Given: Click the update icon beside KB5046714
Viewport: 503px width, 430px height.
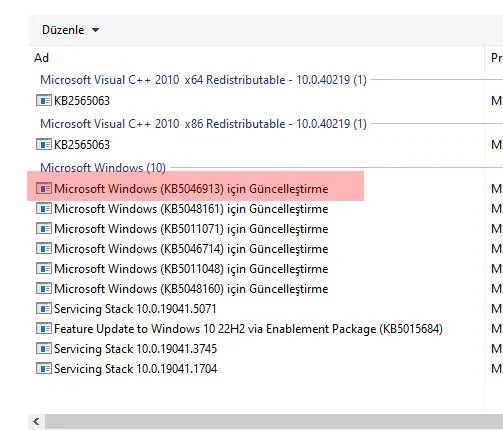Looking at the screenshot, I should (44, 249).
